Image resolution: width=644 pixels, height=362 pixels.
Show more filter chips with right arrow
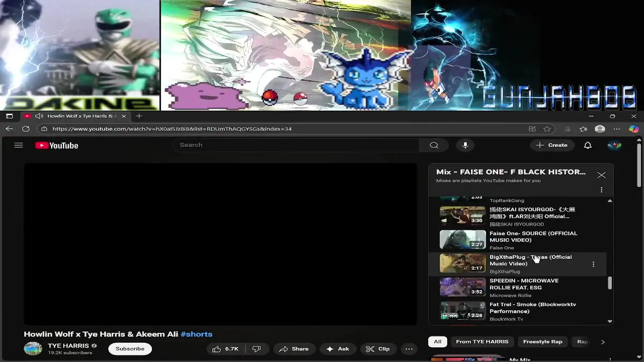pos(603,342)
